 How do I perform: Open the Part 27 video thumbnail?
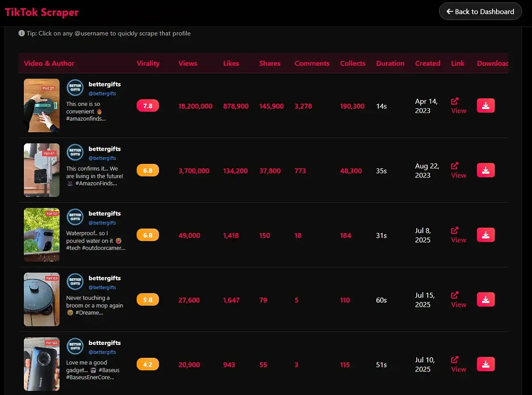[42, 106]
